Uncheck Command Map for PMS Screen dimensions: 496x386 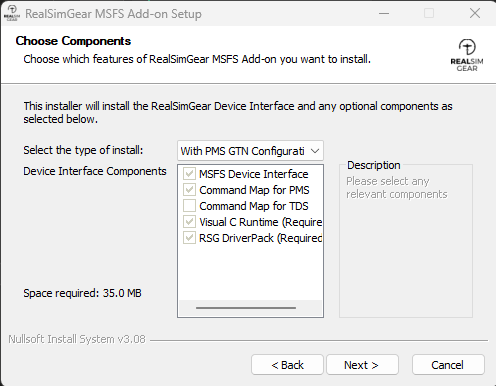tap(189, 190)
